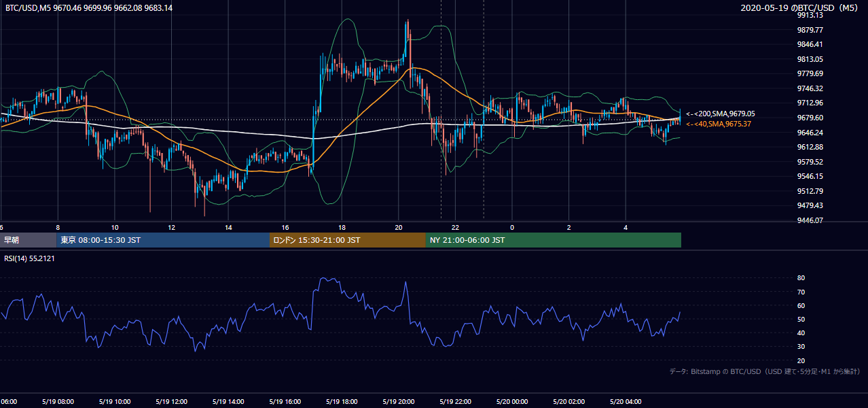Click price axis value 9512.79
The image size is (868, 408).
coord(810,191)
